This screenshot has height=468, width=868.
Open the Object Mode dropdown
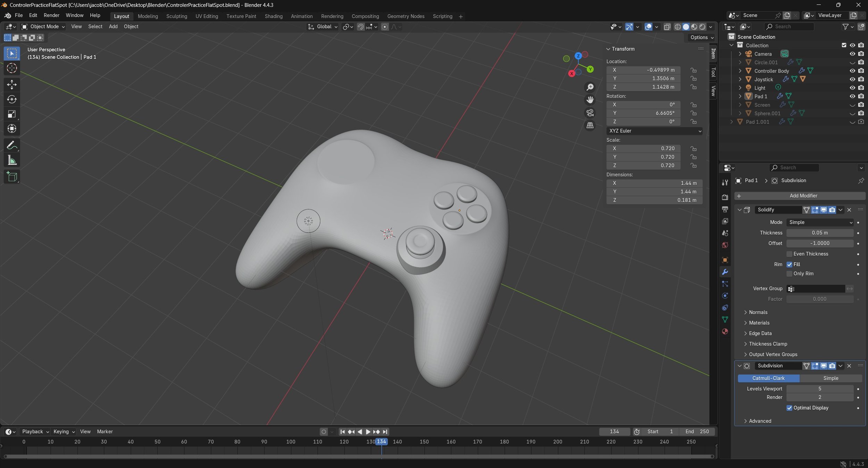click(x=43, y=27)
